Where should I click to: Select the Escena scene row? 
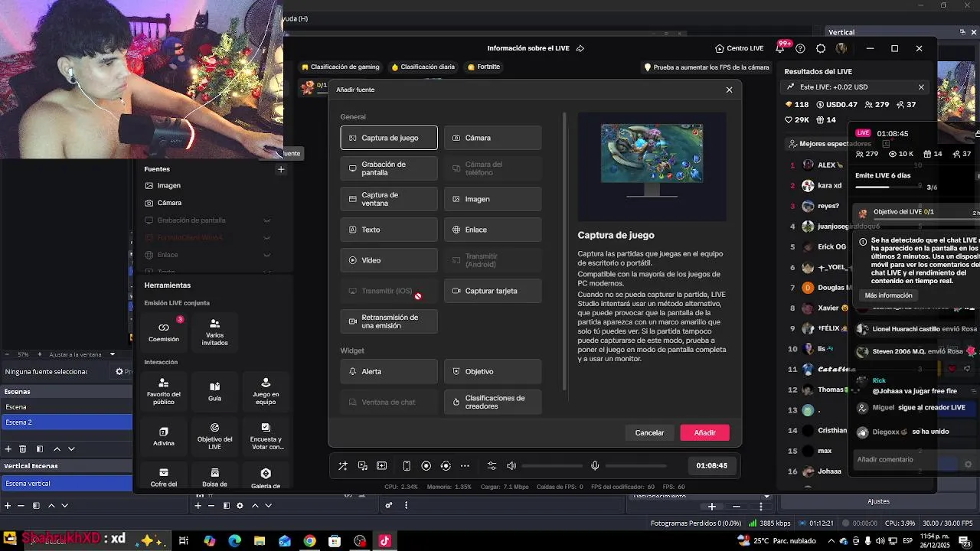click(x=66, y=407)
